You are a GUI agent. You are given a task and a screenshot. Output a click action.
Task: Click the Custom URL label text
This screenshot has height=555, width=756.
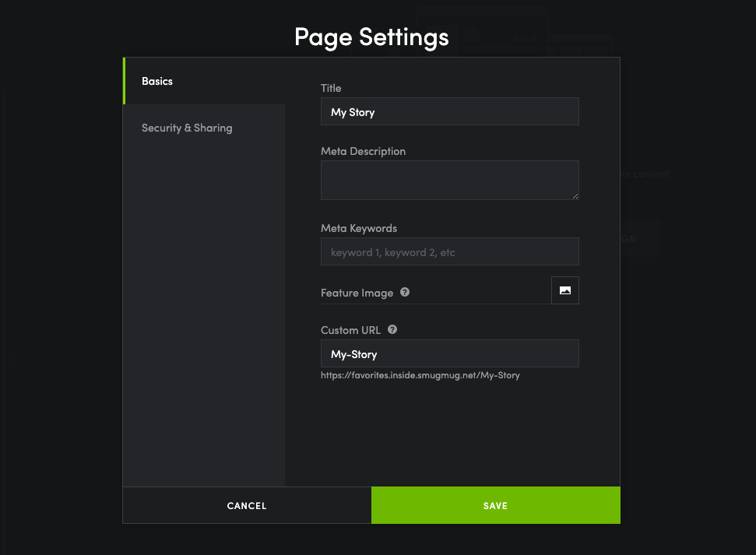coord(350,330)
